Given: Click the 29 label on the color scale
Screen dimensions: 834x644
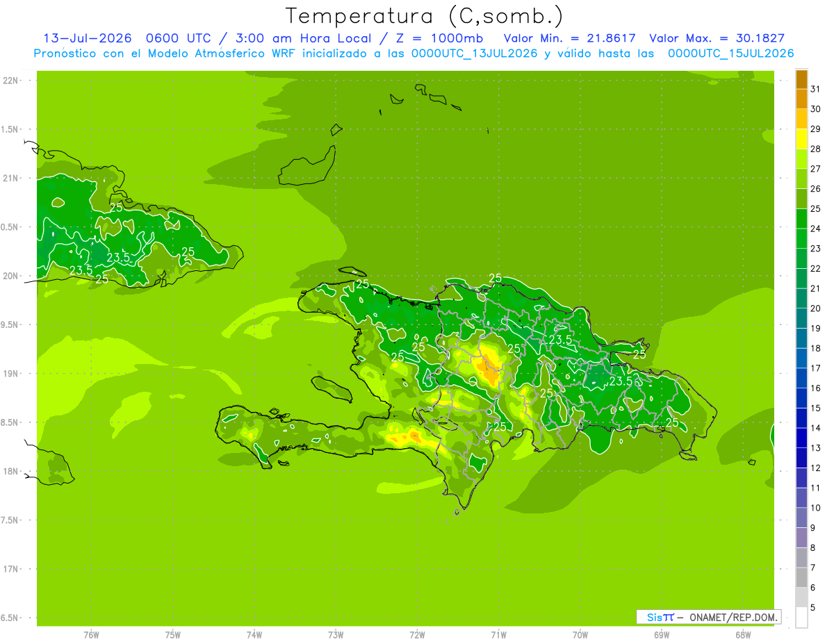Looking at the screenshot, I should (815, 129).
